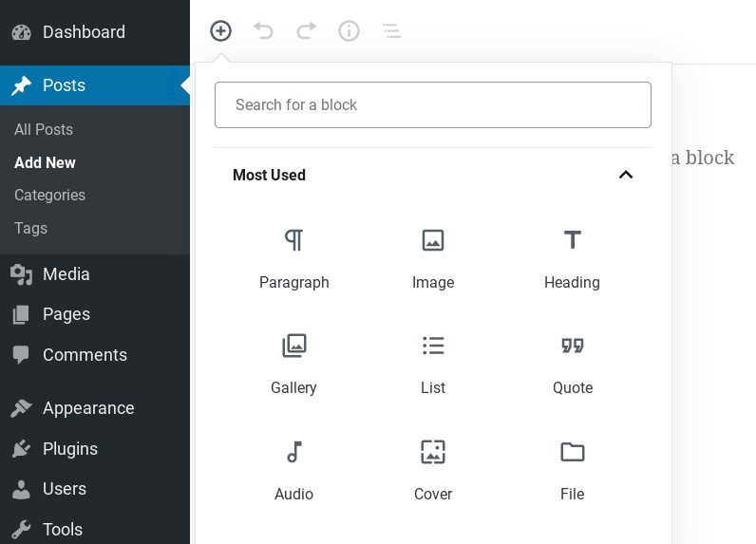
Task: Select Add New under Posts
Action: click(45, 162)
